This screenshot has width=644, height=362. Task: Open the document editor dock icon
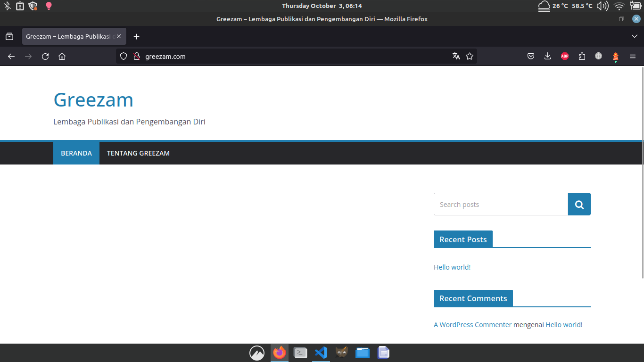coord(383,353)
